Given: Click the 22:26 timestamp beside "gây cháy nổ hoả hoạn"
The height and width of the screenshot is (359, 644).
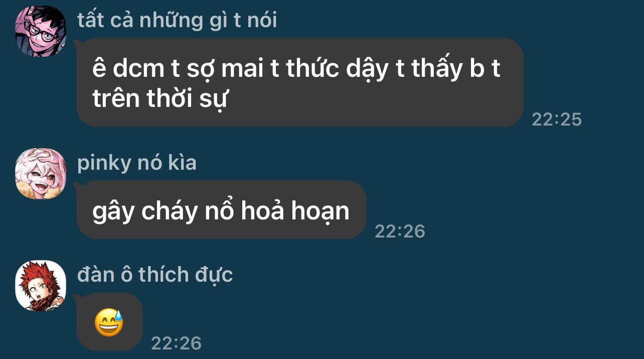Looking at the screenshot, I should (400, 231).
